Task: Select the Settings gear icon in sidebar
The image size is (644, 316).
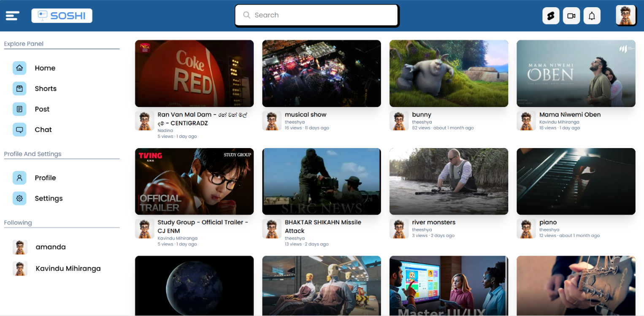Action: point(19,198)
